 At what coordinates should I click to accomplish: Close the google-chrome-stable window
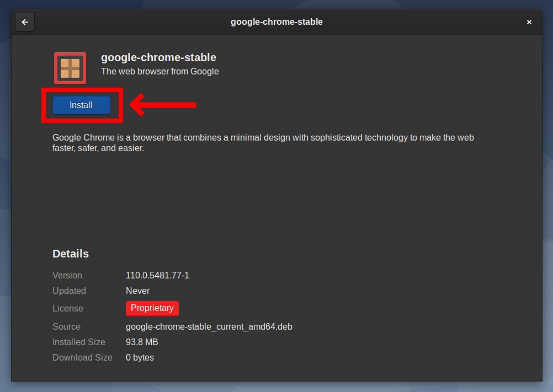coord(529,22)
